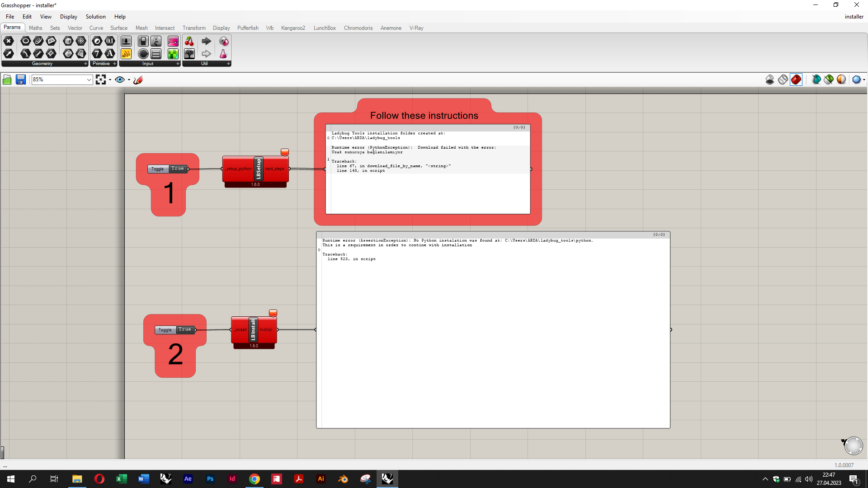
Task: Switch to the LunchBox tab
Action: 325,28
